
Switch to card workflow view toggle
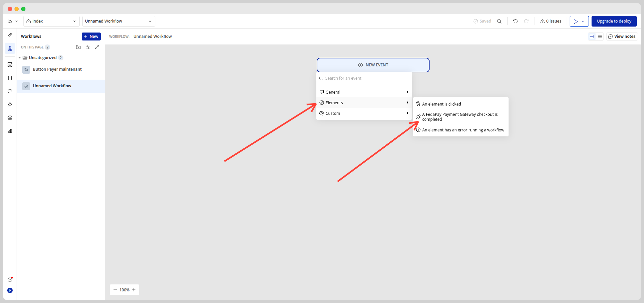(x=592, y=37)
